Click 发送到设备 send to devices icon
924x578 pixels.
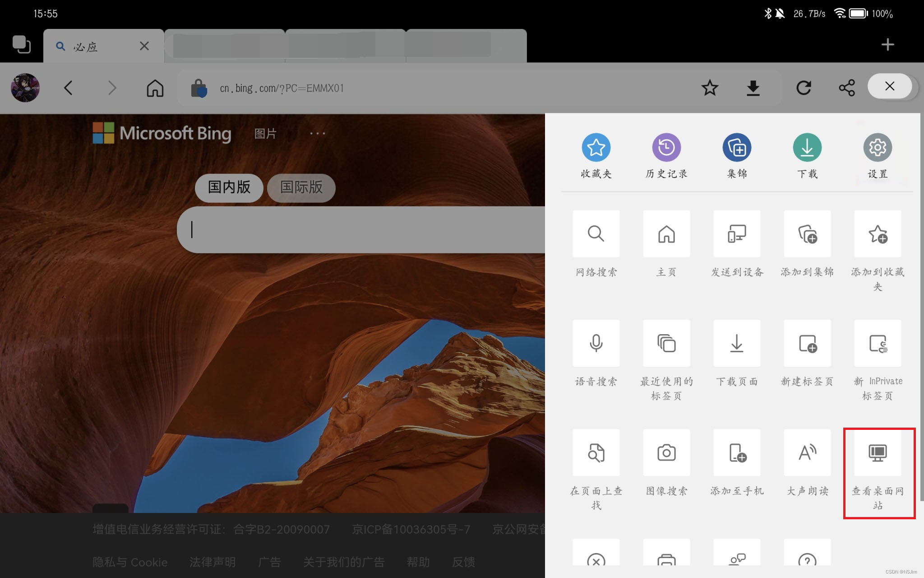point(736,234)
